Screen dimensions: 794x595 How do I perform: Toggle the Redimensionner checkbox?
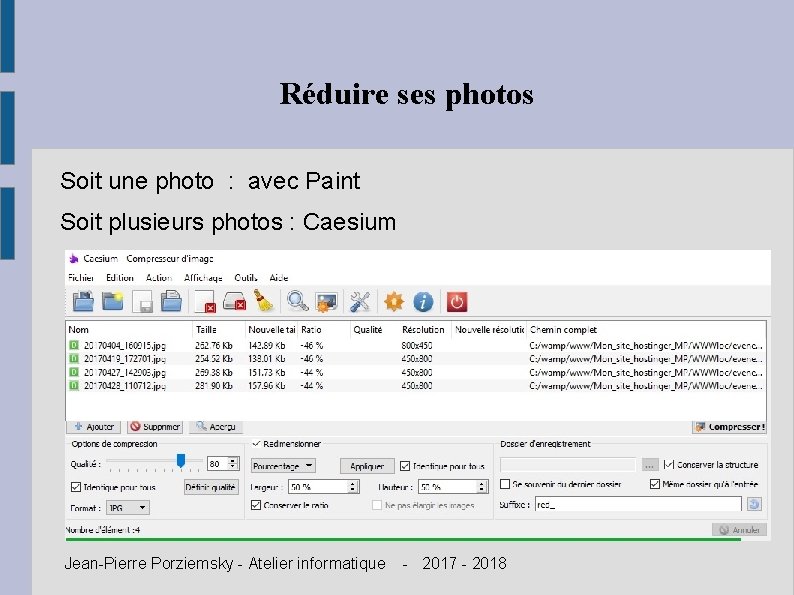pos(256,444)
